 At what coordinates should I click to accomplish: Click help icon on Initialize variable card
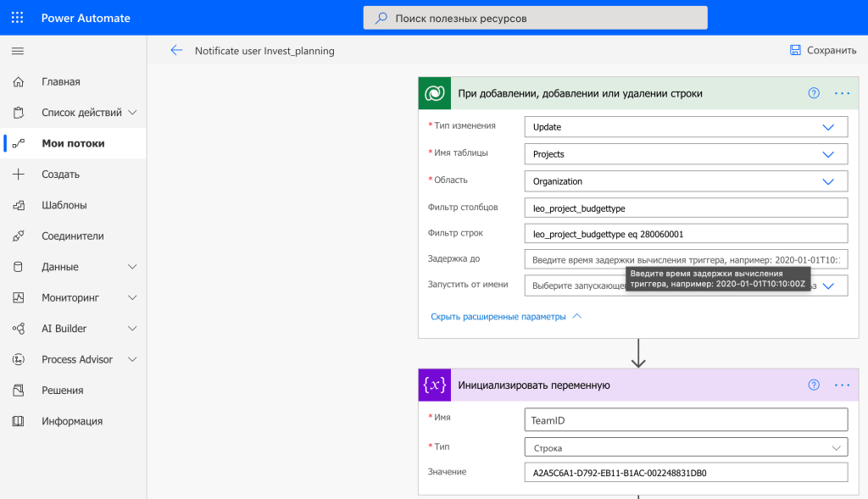click(x=814, y=385)
